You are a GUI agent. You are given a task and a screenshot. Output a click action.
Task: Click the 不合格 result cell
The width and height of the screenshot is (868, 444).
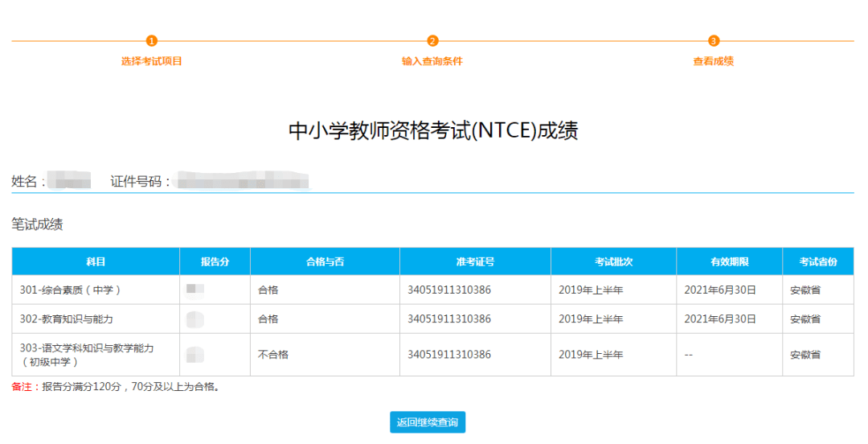point(273,355)
